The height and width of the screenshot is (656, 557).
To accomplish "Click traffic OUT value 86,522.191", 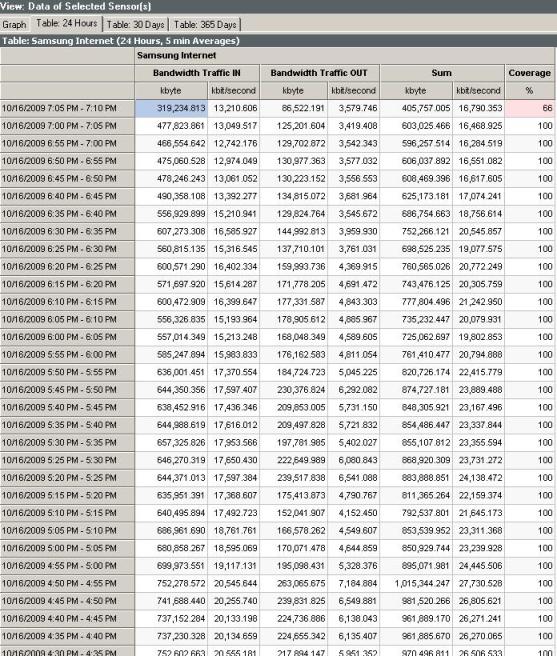I will [303, 108].
